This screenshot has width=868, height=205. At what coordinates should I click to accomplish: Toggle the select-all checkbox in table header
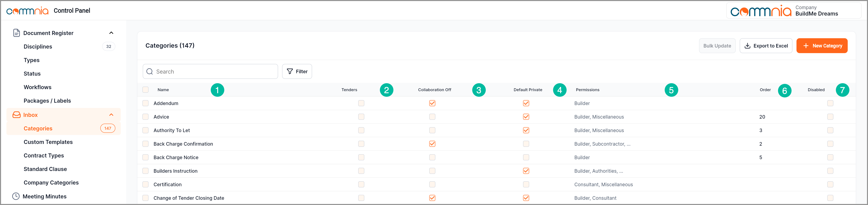coord(146,90)
